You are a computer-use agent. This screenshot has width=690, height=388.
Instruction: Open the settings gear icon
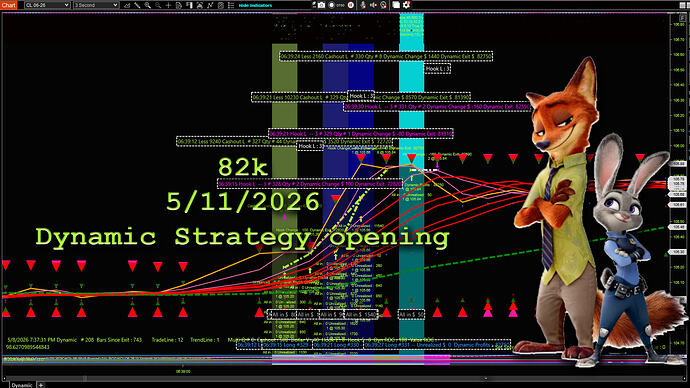pos(407,5)
